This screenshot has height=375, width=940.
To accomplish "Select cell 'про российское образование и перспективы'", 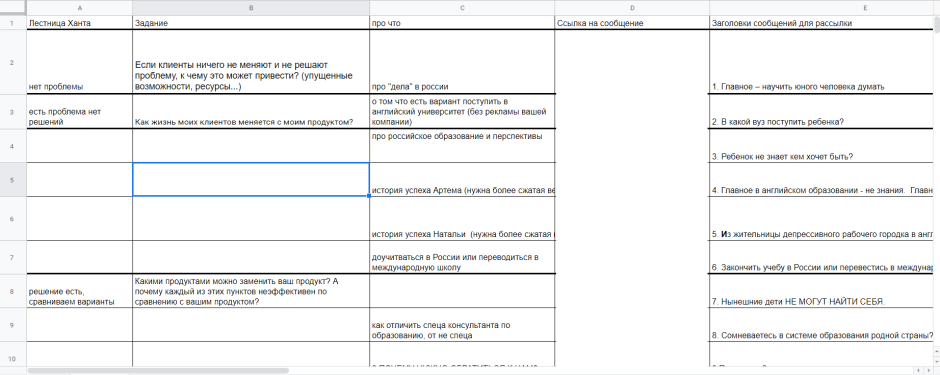I will click(x=462, y=146).
